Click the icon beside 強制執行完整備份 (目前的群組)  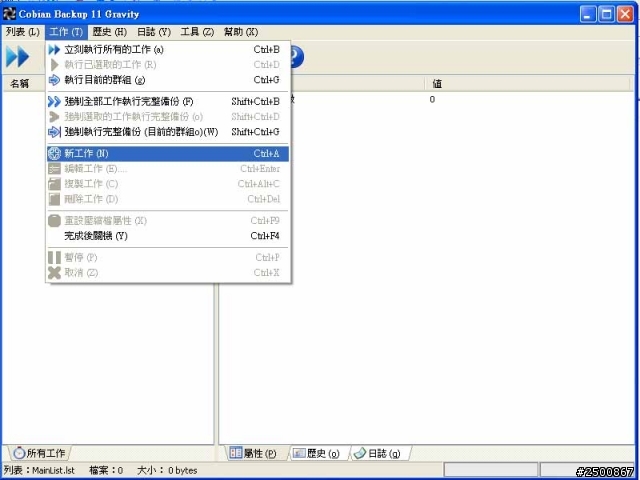54,132
